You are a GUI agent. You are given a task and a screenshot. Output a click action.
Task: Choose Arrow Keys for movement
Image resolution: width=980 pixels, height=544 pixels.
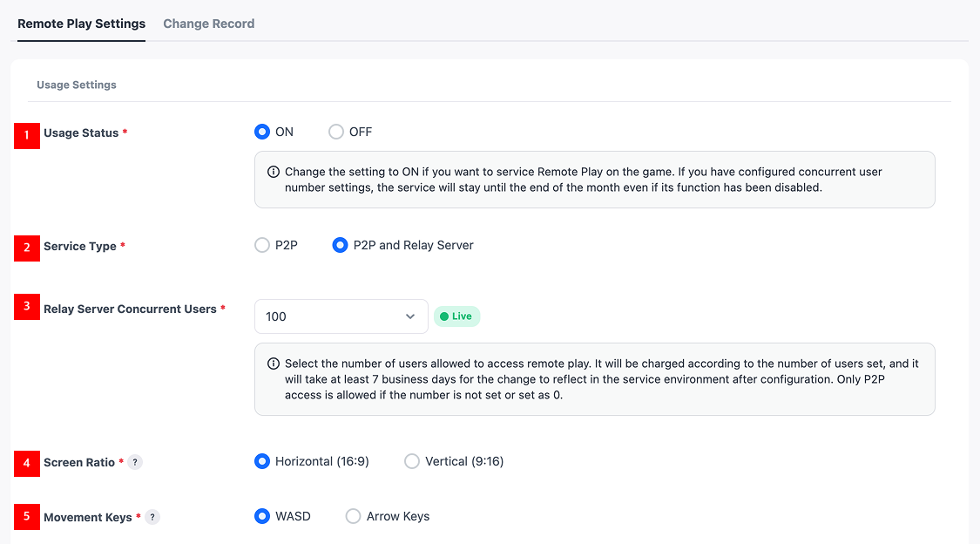pyautogui.click(x=354, y=517)
